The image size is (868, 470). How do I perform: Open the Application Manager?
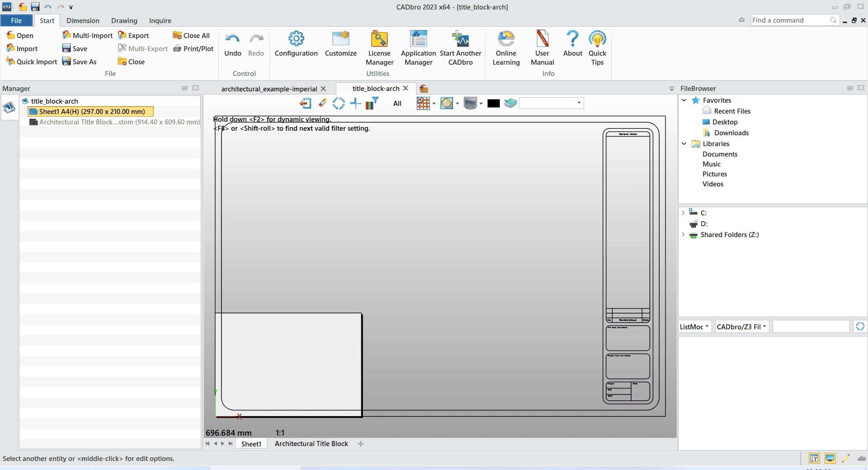[x=418, y=48]
